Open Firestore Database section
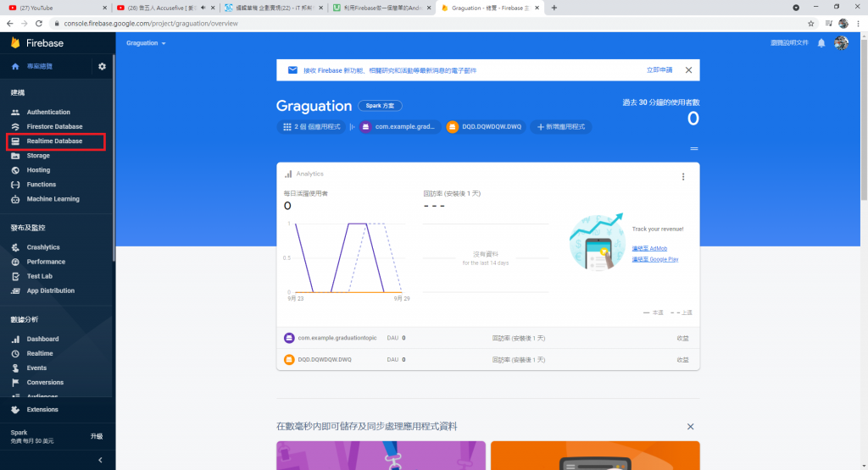 click(54, 127)
